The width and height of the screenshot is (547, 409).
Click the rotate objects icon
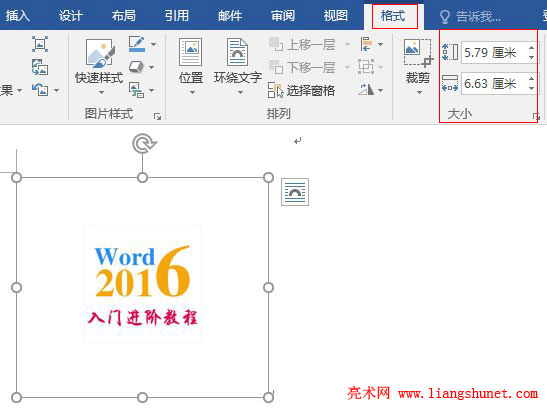[x=366, y=90]
